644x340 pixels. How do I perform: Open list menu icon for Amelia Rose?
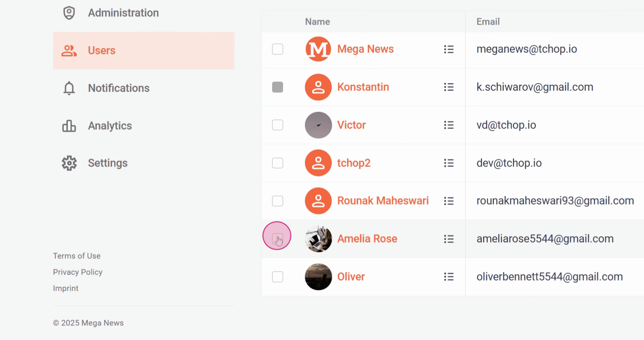(x=449, y=239)
